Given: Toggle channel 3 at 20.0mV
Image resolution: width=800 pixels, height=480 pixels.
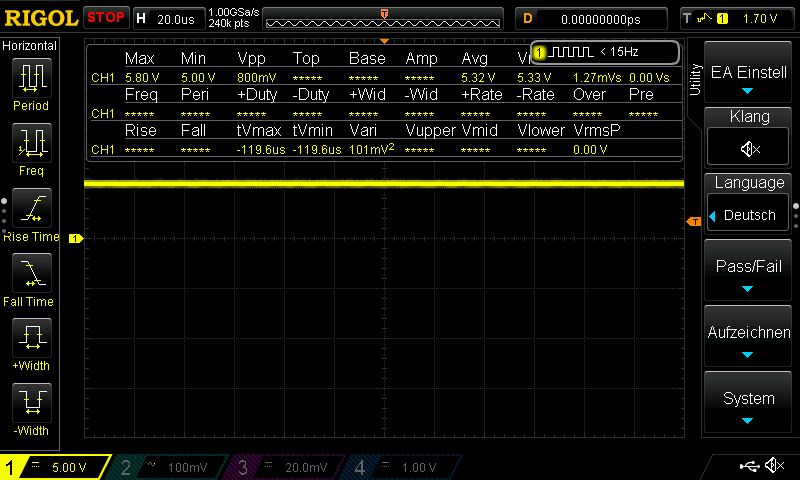Looking at the screenshot, I should 290,467.
